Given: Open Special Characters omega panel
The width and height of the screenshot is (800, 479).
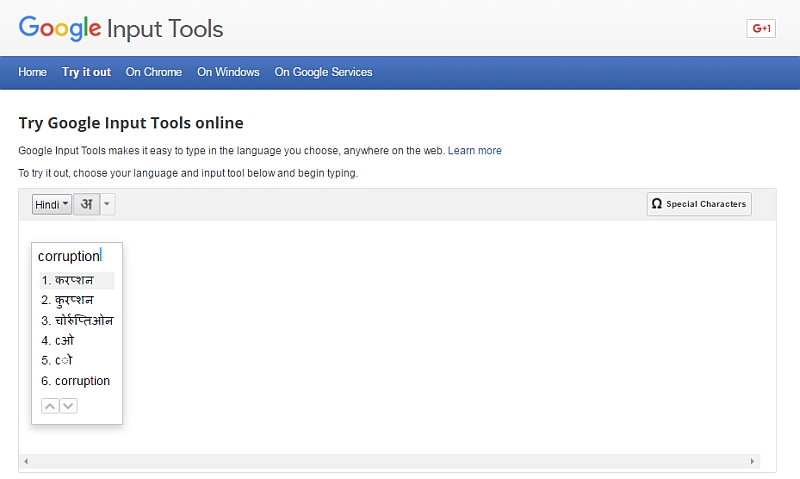Looking at the screenshot, I should [x=699, y=204].
